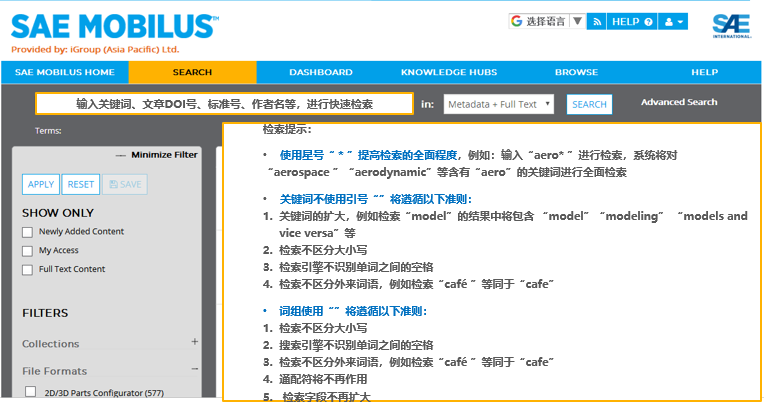764x404 pixels.
Task: Collapse the File Formats filter section
Action: [x=194, y=371]
